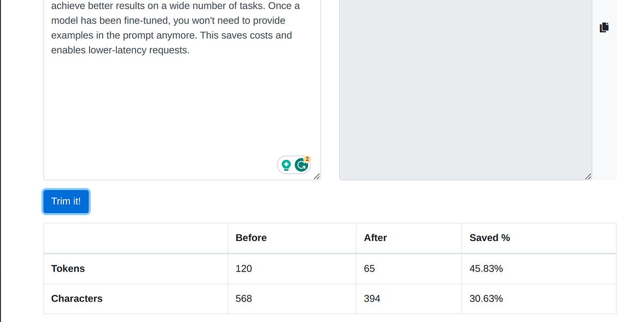
Task: Select the 120 tokens-before value
Action: (244, 268)
